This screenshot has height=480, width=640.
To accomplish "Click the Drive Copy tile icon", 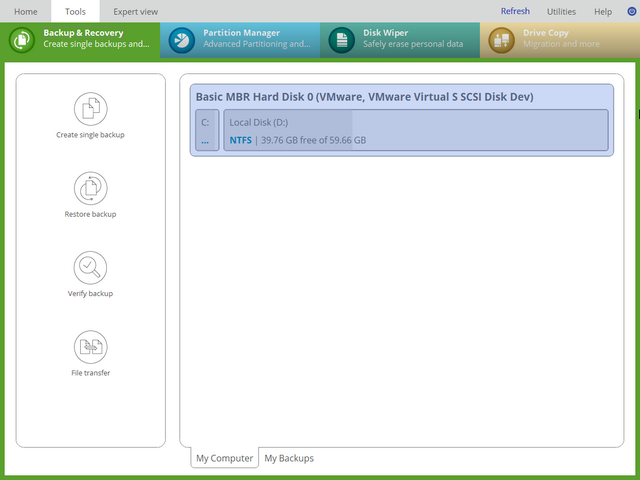I will pyautogui.click(x=502, y=40).
